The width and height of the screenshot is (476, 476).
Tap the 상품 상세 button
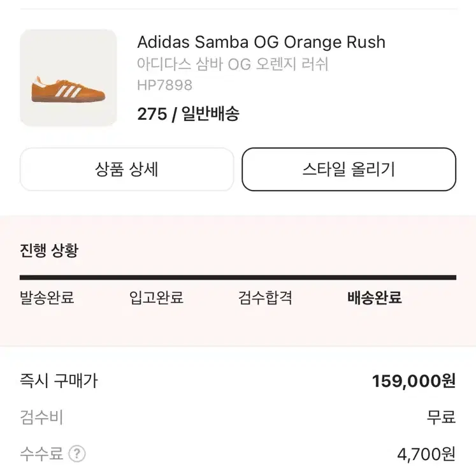[x=127, y=169]
